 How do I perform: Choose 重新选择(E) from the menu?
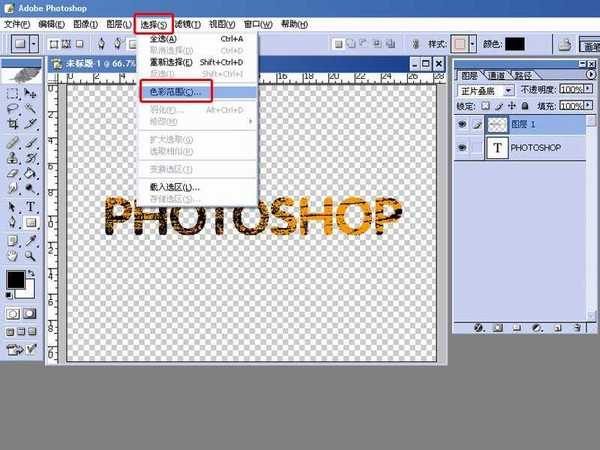pos(198,62)
